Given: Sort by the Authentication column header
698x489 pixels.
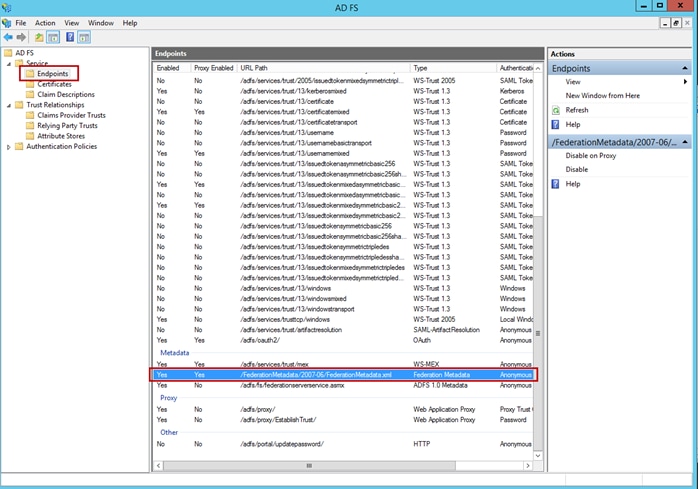Looking at the screenshot, I should 515,68.
